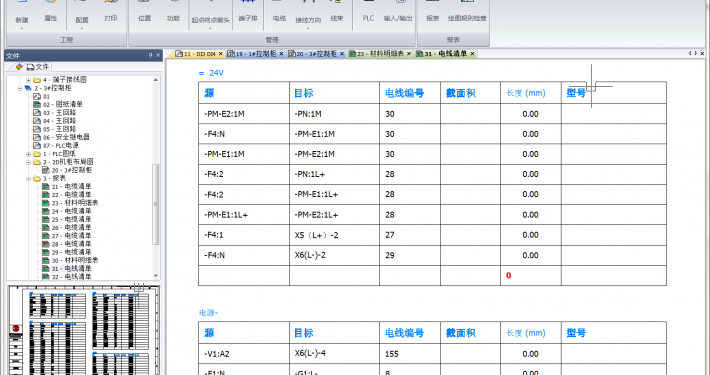The width and height of the screenshot is (710, 375).
Task: Click the 属性 ribbon button
Action: (x=50, y=18)
